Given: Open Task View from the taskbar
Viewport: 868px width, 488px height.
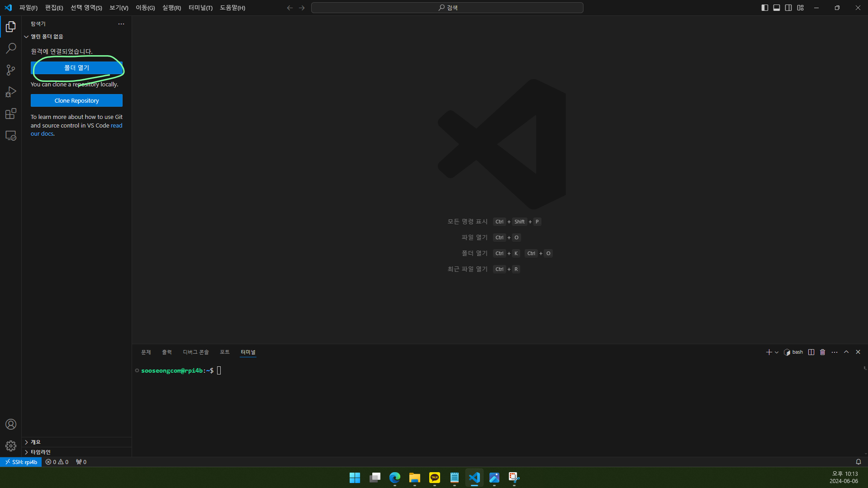Looking at the screenshot, I should point(375,478).
